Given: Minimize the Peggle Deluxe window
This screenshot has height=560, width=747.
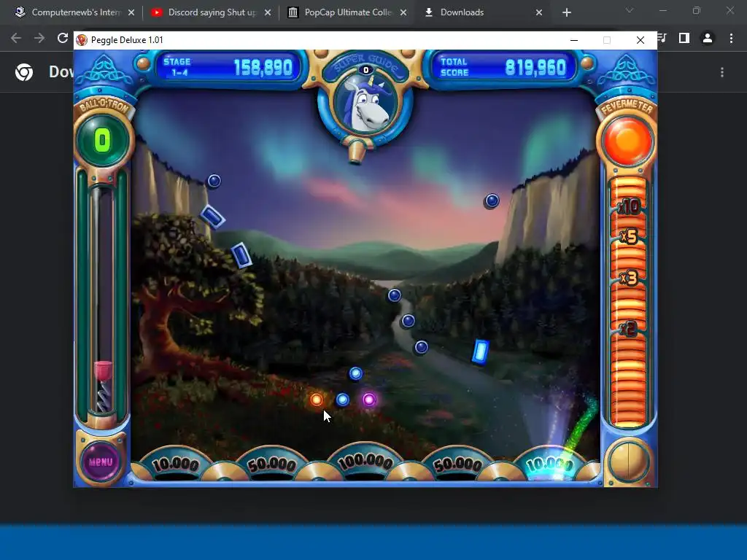Looking at the screenshot, I should [574, 40].
